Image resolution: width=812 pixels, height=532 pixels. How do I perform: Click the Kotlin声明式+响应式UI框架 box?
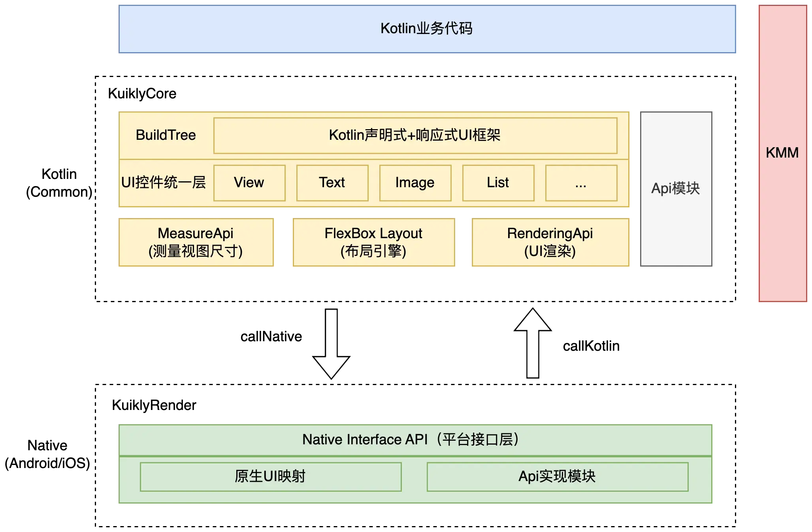415,135
